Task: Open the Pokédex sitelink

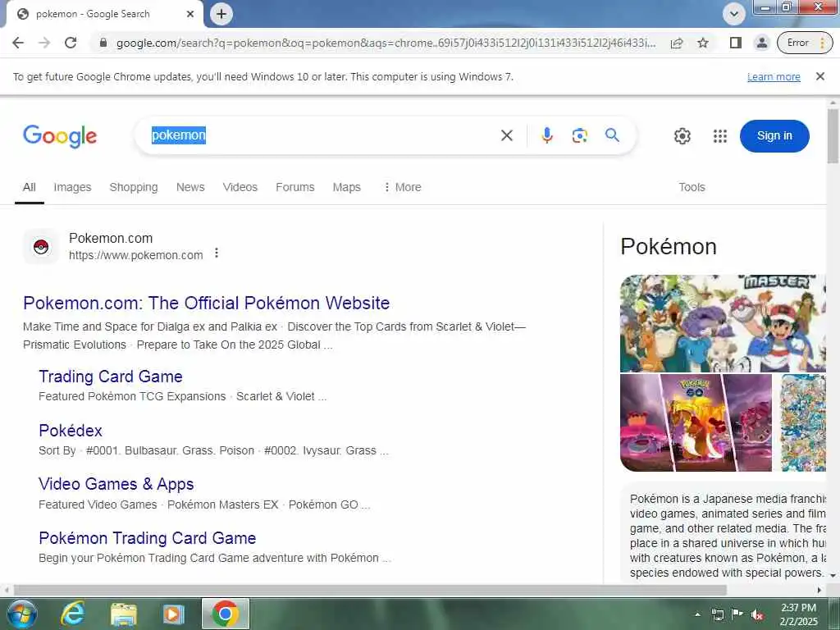Action: coord(71,431)
